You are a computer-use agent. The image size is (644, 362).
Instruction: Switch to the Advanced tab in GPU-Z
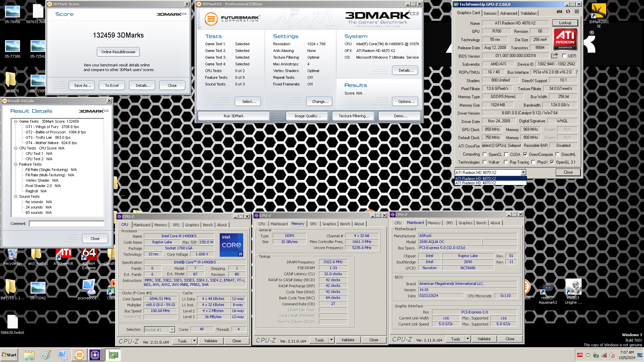508,13
